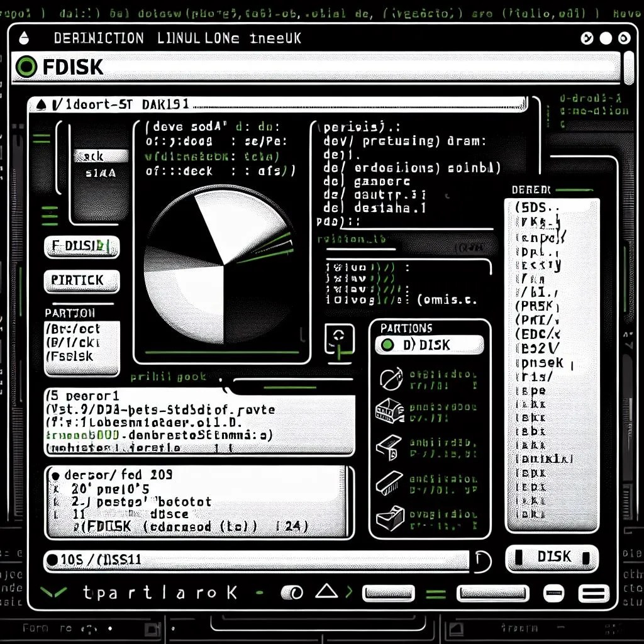Click the green chevron beside tpartlarok

pos(54,592)
